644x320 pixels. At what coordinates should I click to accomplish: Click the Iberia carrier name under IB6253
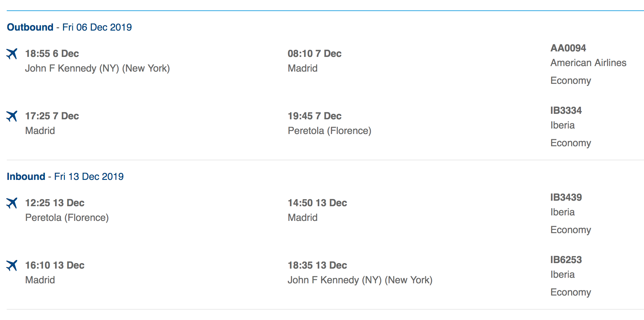coord(562,274)
